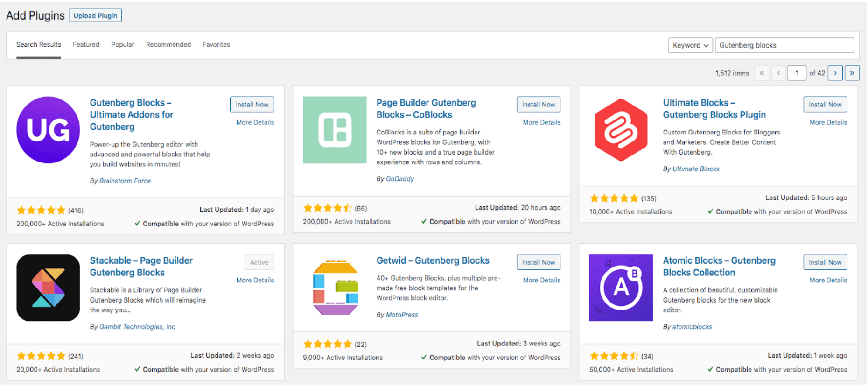The width and height of the screenshot is (868, 387).
Task: Click the Atomic Blocks purple icon
Action: pyautogui.click(x=621, y=288)
